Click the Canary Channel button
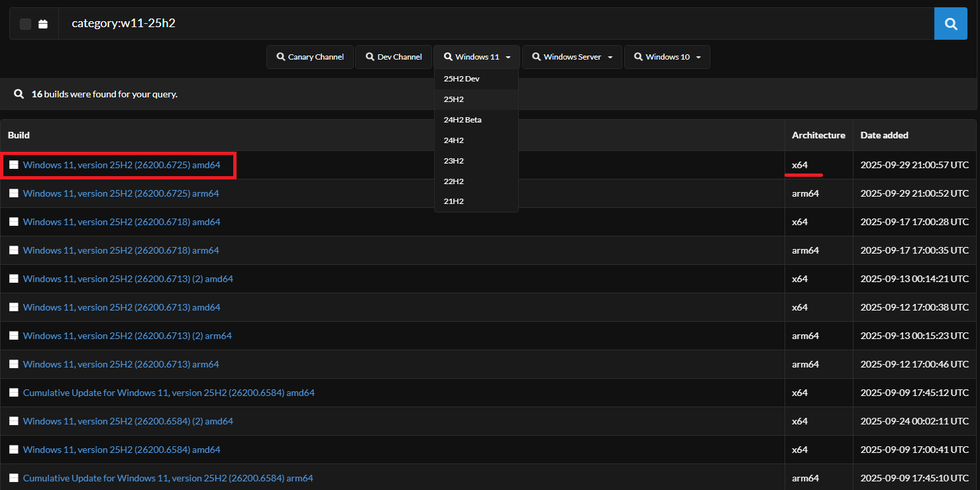This screenshot has height=490, width=980. (x=310, y=57)
